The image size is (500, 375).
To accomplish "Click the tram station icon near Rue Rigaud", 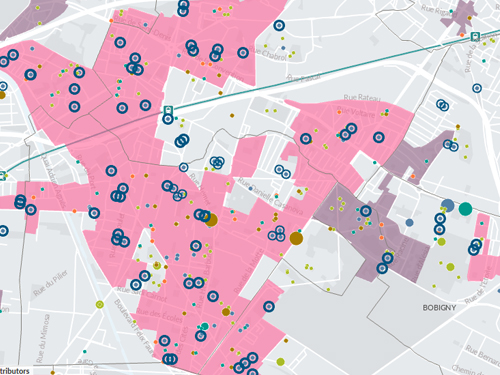I will point(475,36).
